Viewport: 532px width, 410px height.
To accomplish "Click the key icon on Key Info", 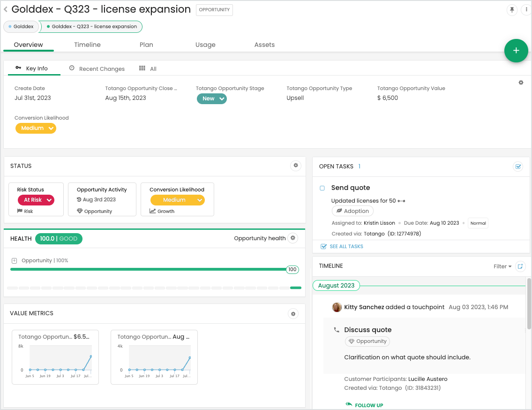I will click(x=18, y=68).
